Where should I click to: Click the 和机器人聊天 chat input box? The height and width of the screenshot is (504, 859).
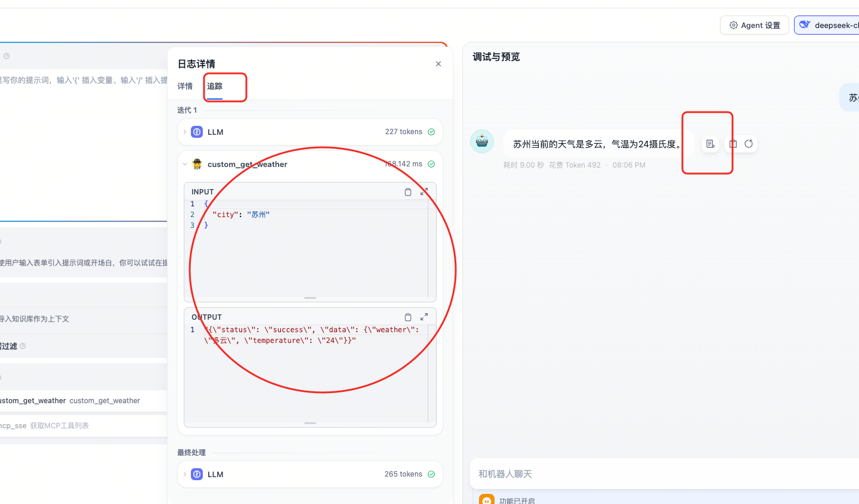(597, 474)
